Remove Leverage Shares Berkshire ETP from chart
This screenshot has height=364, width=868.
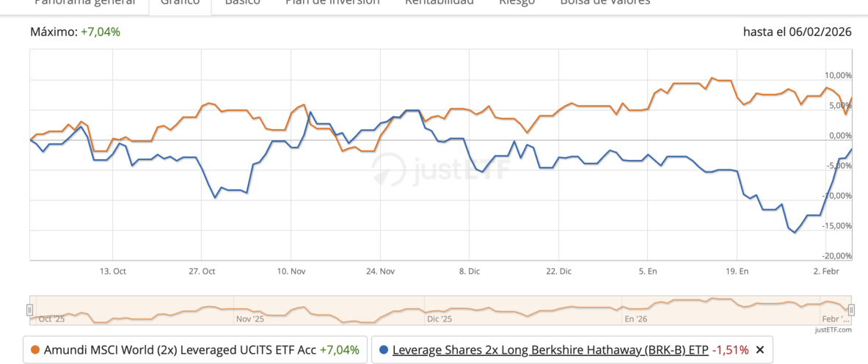pyautogui.click(x=759, y=350)
